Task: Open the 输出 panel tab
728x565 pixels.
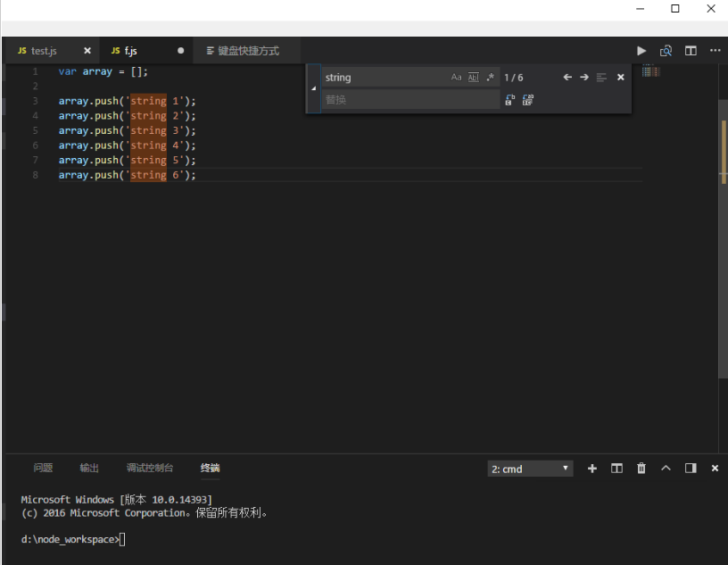Action: [89, 468]
